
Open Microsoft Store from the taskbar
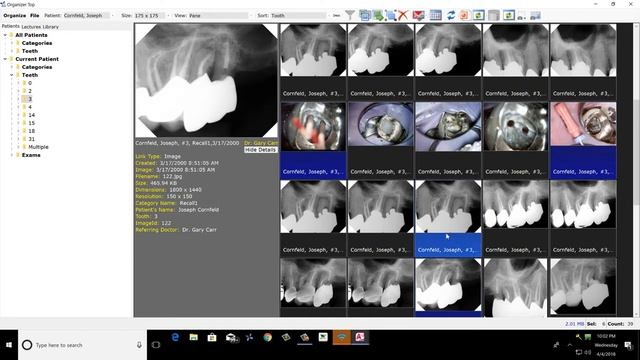(x=212, y=337)
